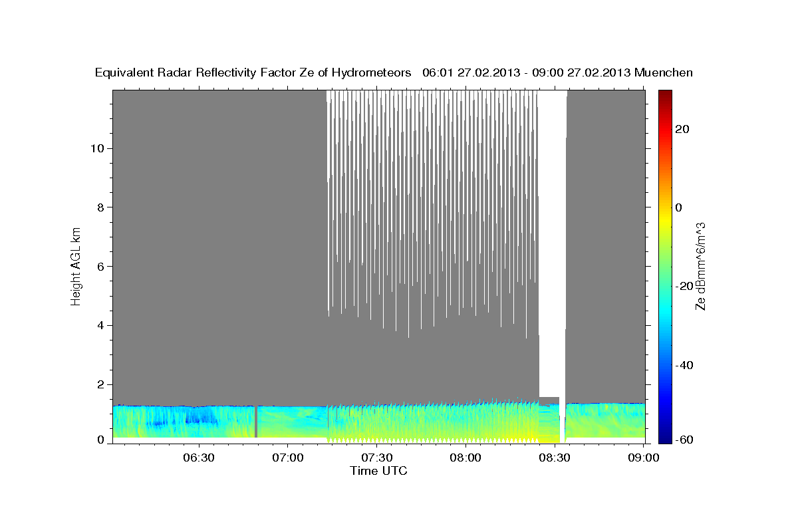Click the colorbar value -20

[x=683, y=286]
